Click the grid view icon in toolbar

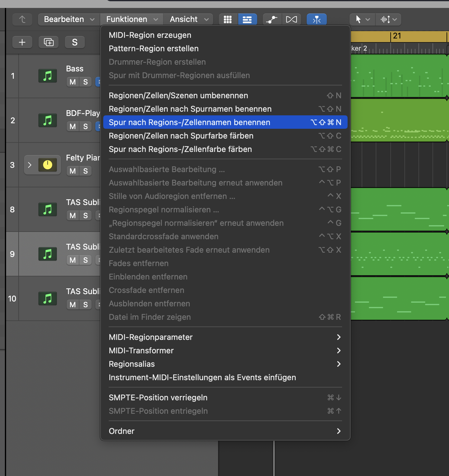coord(228,20)
